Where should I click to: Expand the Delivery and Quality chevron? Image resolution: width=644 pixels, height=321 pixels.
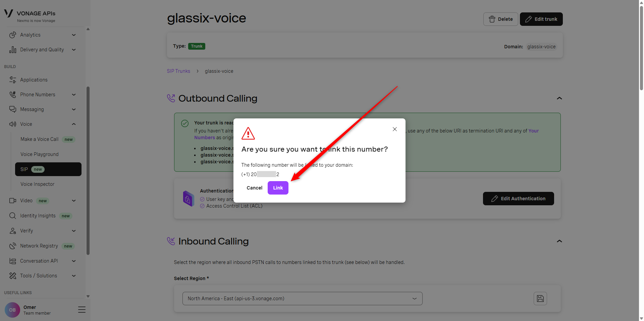74,50
